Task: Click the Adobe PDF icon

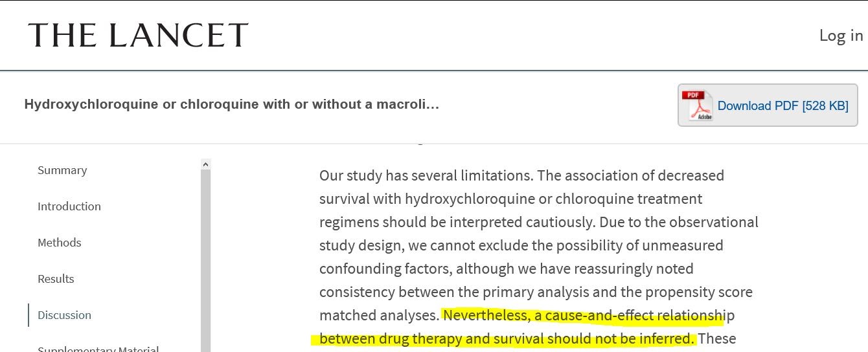Action: (x=697, y=105)
